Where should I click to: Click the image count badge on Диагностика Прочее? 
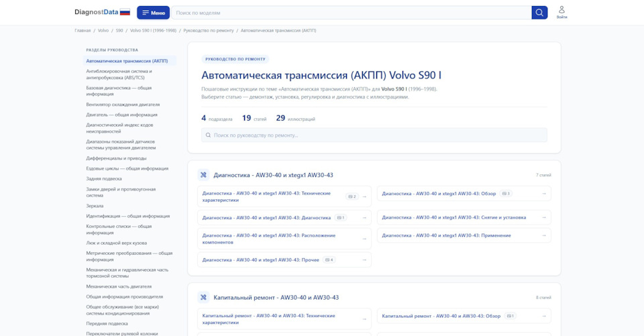[x=329, y=260]
